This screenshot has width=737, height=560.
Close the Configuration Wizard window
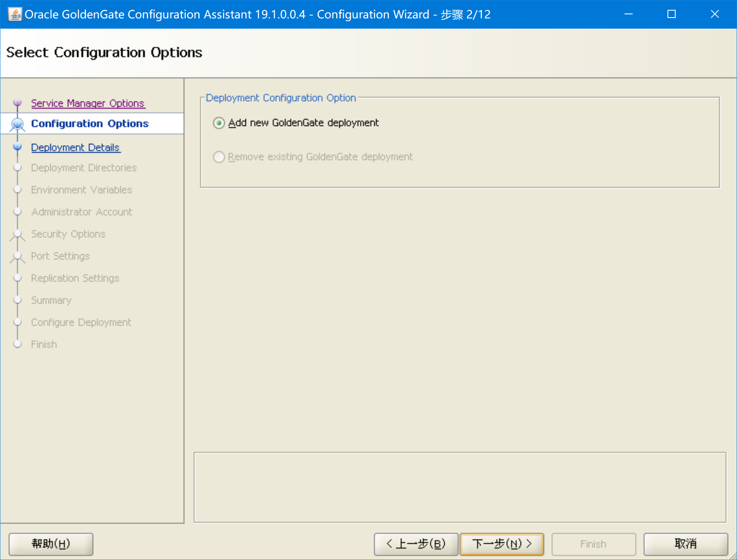coord(715,14)
